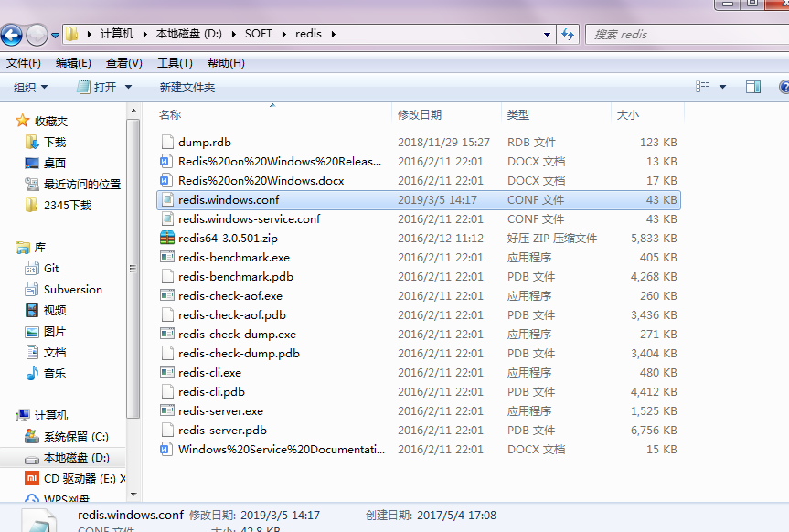
Task: Select redis.windows.conf file icon
Action: point(167,200)
